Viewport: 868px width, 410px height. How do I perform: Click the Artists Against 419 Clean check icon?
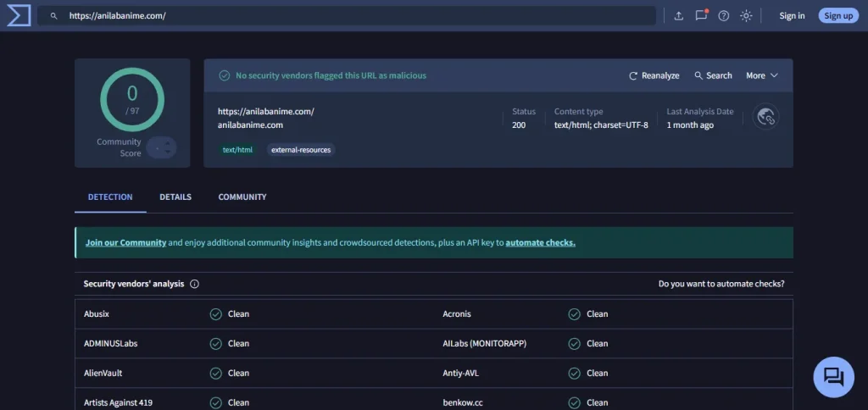(216, 403)
